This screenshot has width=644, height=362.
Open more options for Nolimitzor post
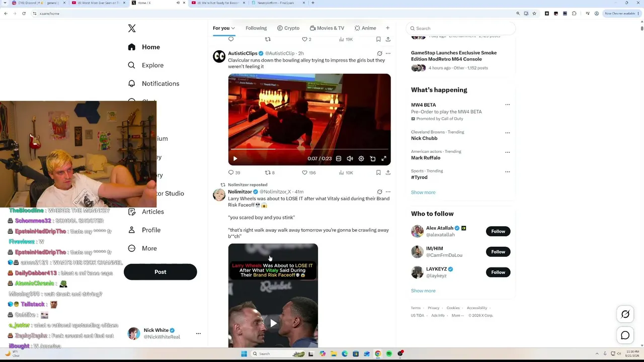tap(388, 192)
